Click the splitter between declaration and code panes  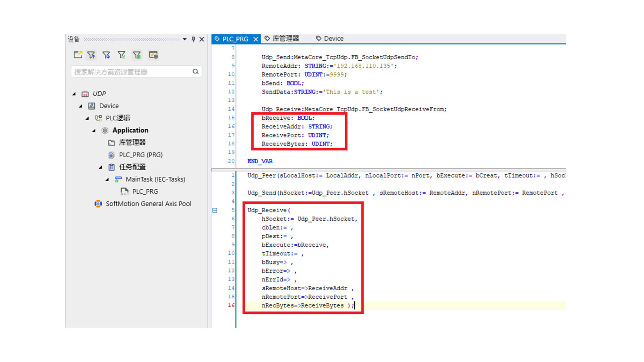(x=388, y=170)
